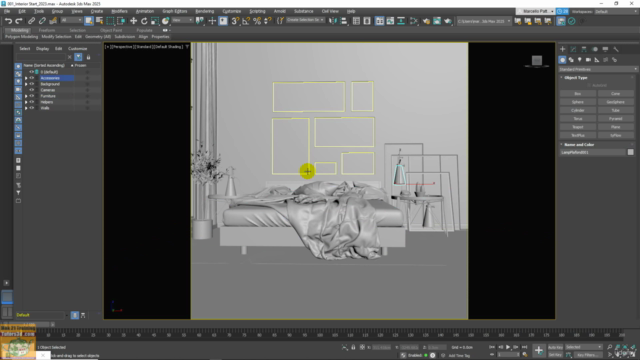Open the selection filter All dropdown

click(x=71, y=20)
